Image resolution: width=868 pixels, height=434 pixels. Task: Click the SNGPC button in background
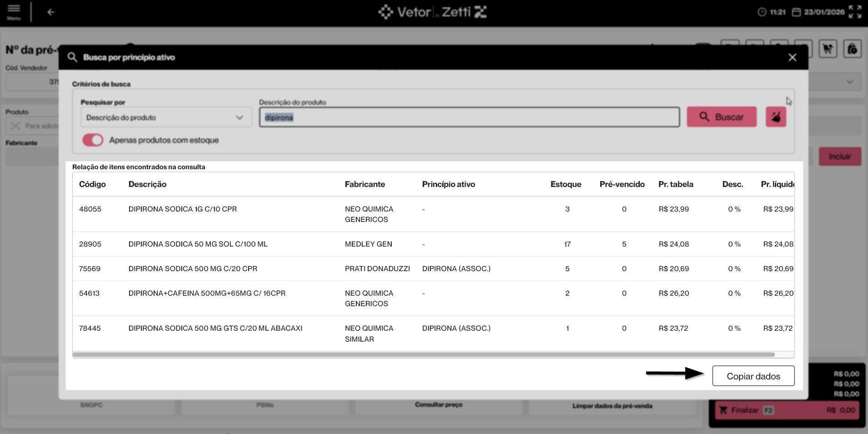[91, 405]
